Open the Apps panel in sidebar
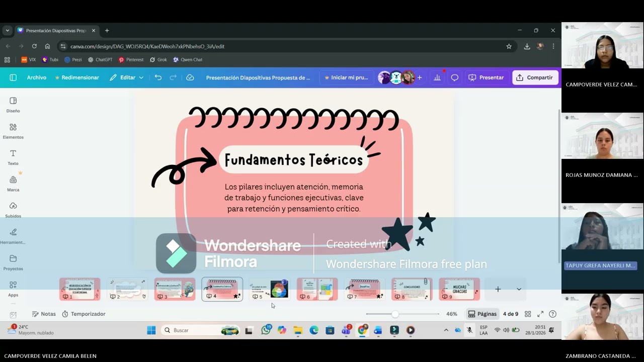The width and height of the screenshot is (644, 362). [13, 289]
